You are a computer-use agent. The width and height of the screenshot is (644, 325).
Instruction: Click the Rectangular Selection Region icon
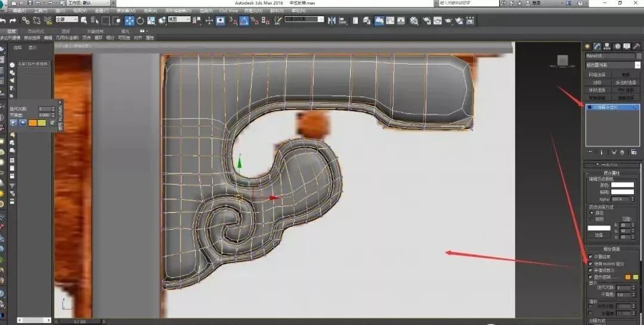pyautogui.click(x=106, y=20)
